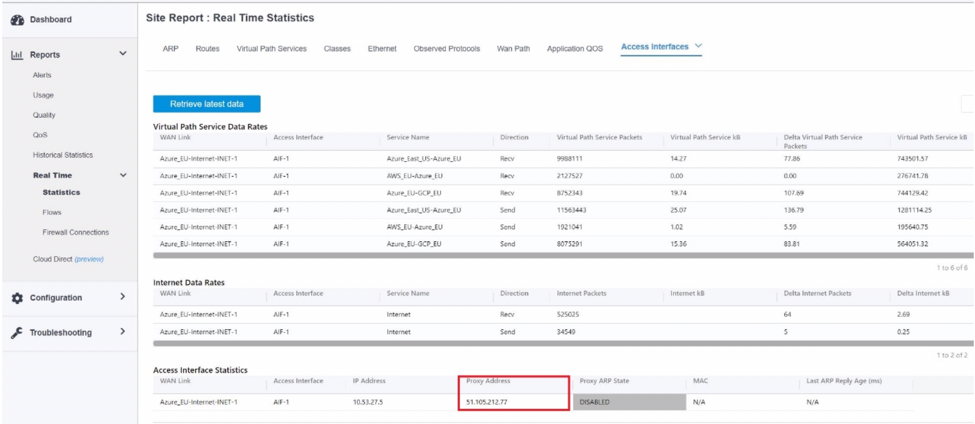Viewport: 975px width, 424px height.
Task: Click the Delta Virtual Path Service Packets header
Action: click(823, 141)
